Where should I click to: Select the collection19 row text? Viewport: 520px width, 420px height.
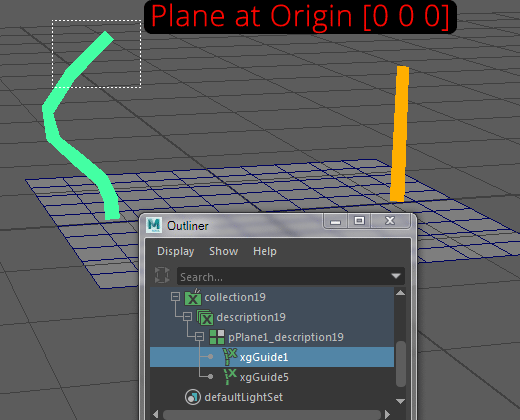point(235,297)
